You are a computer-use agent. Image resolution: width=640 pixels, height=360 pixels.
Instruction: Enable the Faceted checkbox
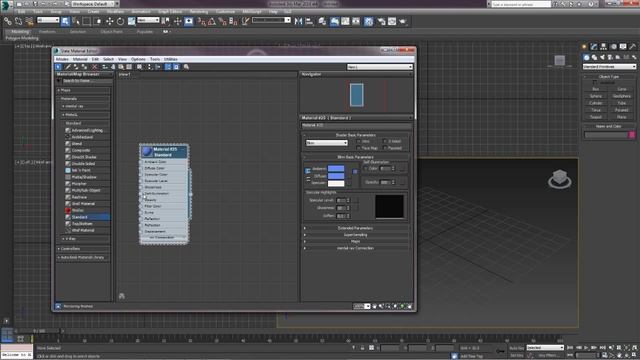[384, 148]
